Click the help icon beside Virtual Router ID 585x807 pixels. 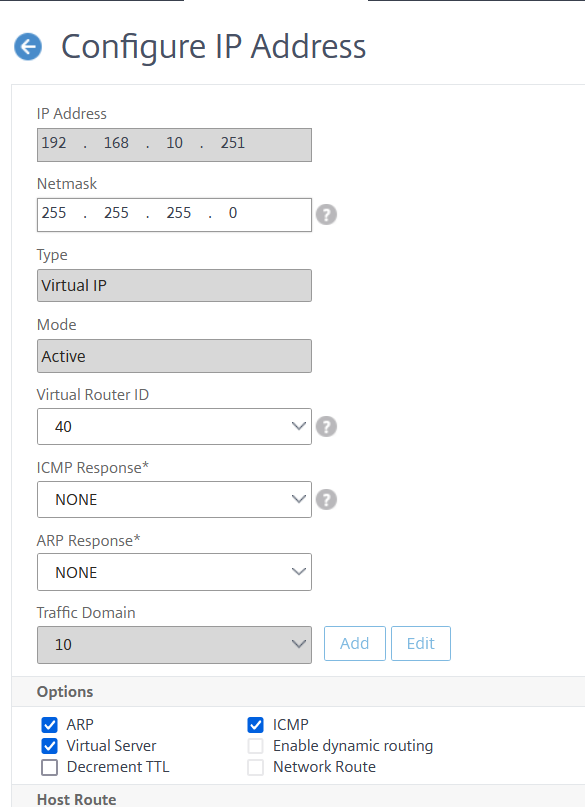pyautogui.click(x=326, y=427)
